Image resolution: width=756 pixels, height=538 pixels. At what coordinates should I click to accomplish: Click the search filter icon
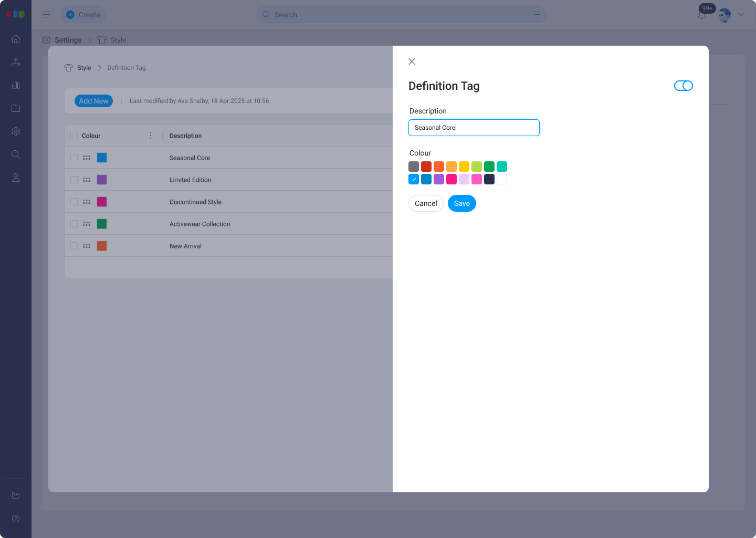tap(537, 15)
